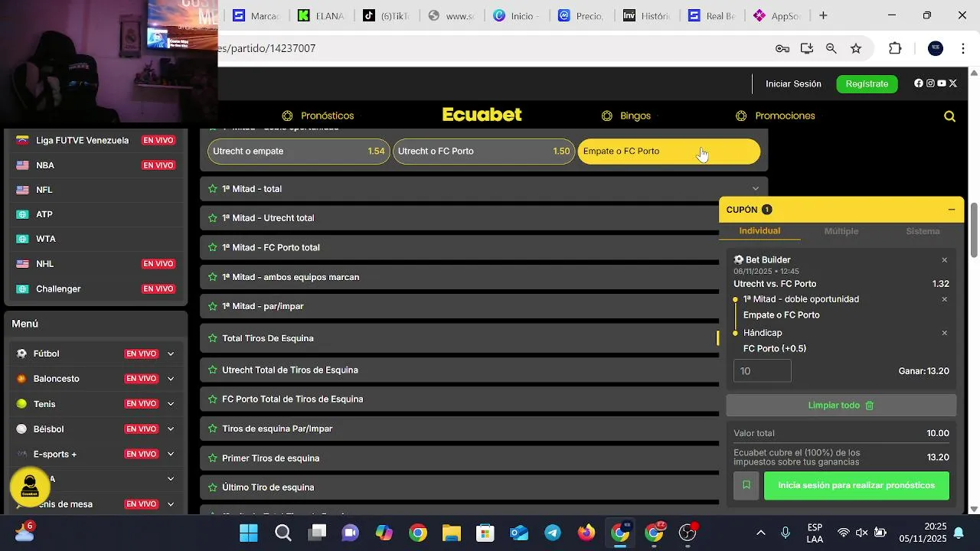Star the Total Tiros De Esquina market

213,338
